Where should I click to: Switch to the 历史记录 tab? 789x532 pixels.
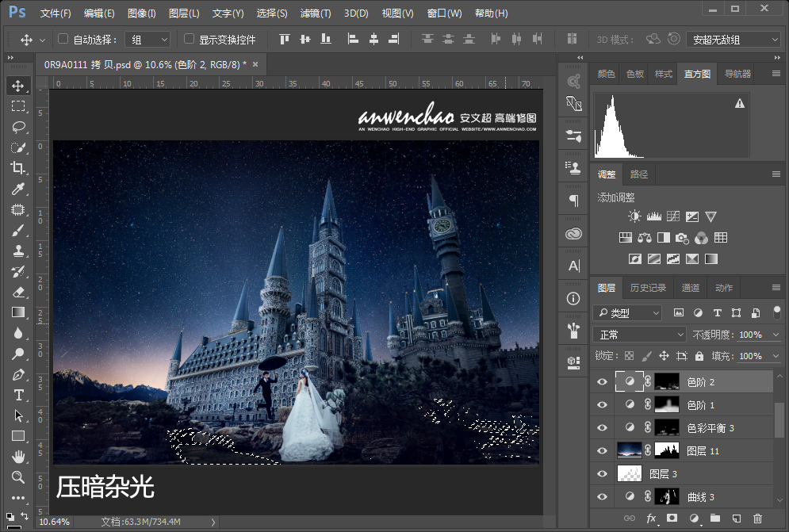tap(648, 288)
